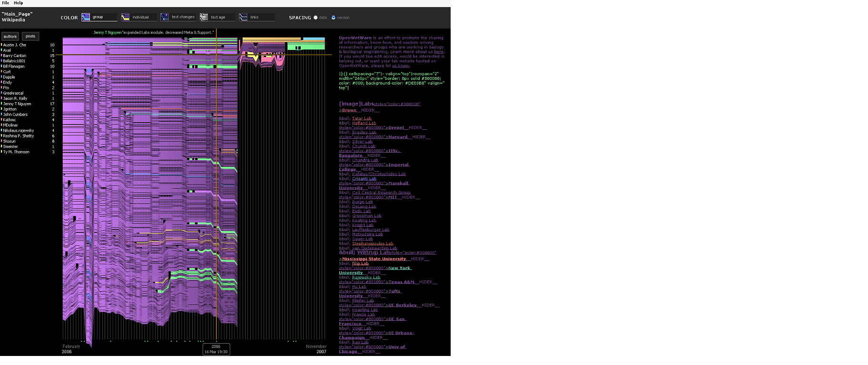Switch to the links color icon
The width and height of the screenshot is (868, 365).
point(243,17)
